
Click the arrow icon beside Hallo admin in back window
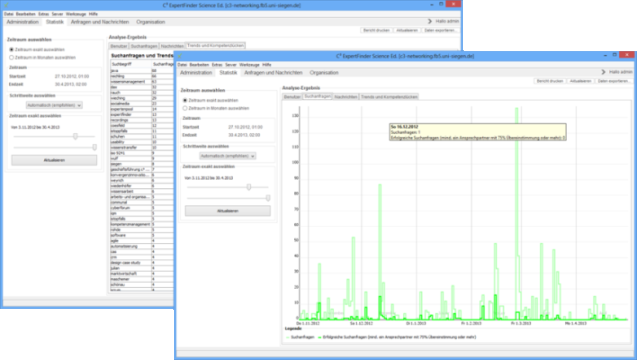click(430, 21)
